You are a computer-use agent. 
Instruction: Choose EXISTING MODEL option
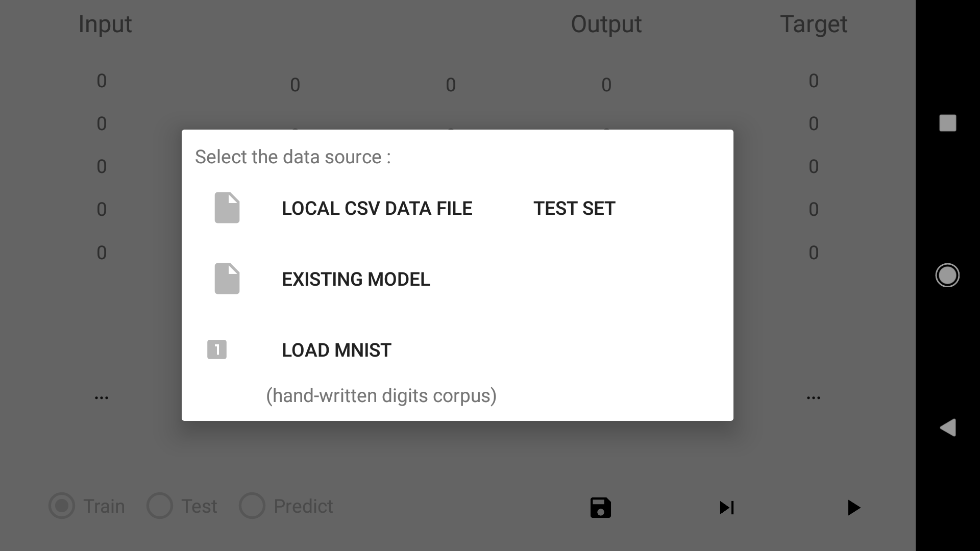(x=356, y=279)
